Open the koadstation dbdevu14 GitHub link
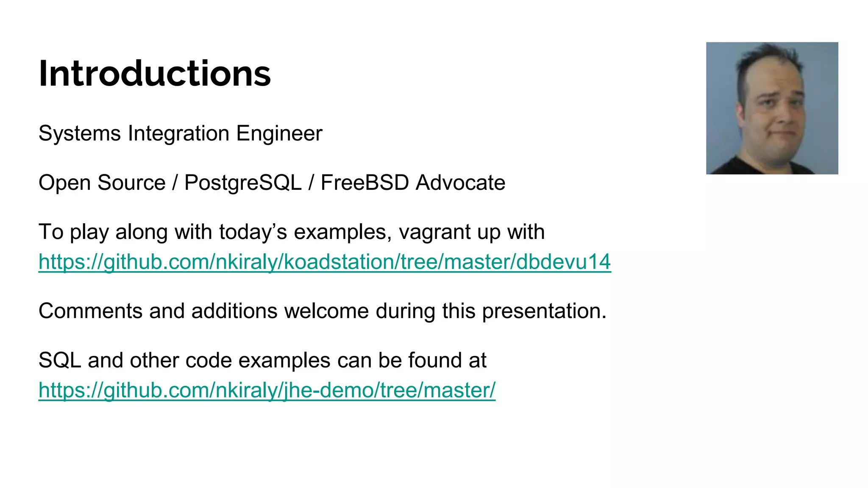 click(325, 262)
